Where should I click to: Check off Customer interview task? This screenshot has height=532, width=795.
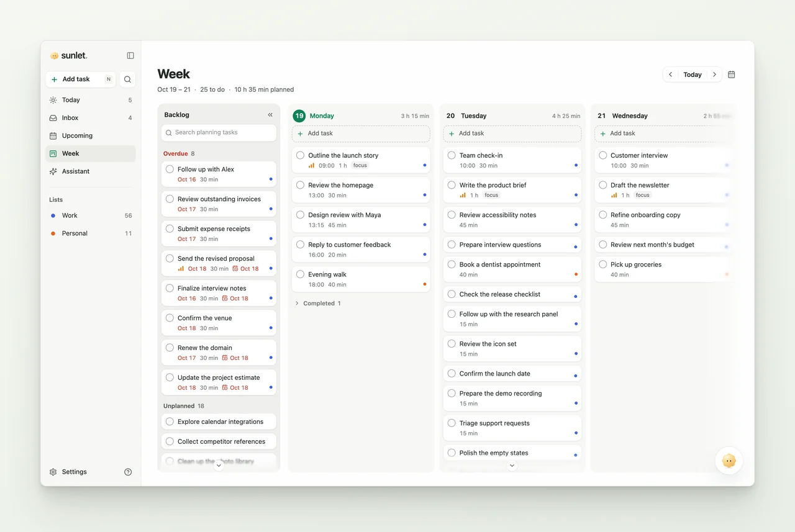(602, 155)
